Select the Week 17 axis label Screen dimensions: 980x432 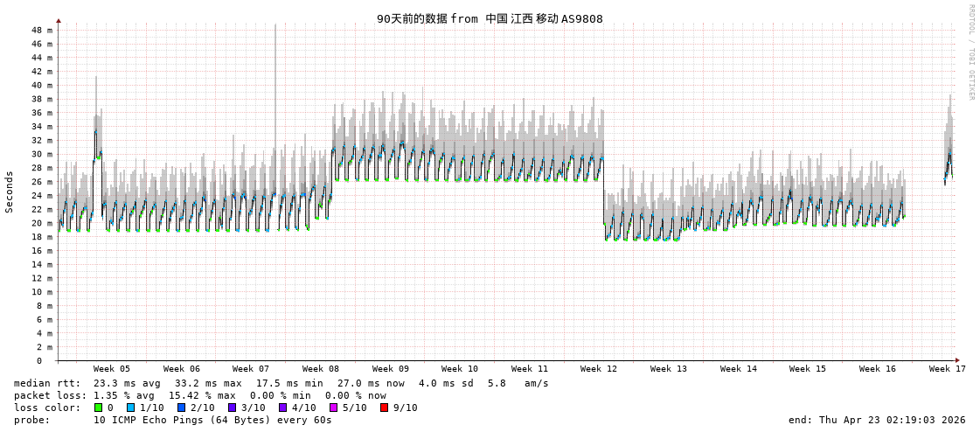(947, 369)
